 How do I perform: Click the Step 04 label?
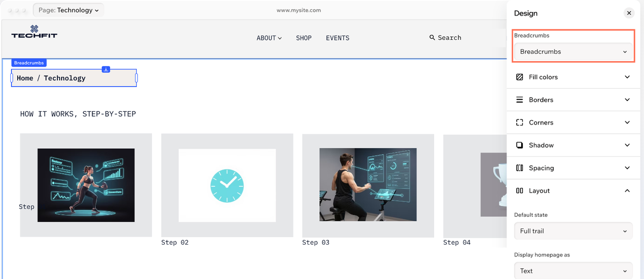tap(457, 243)
